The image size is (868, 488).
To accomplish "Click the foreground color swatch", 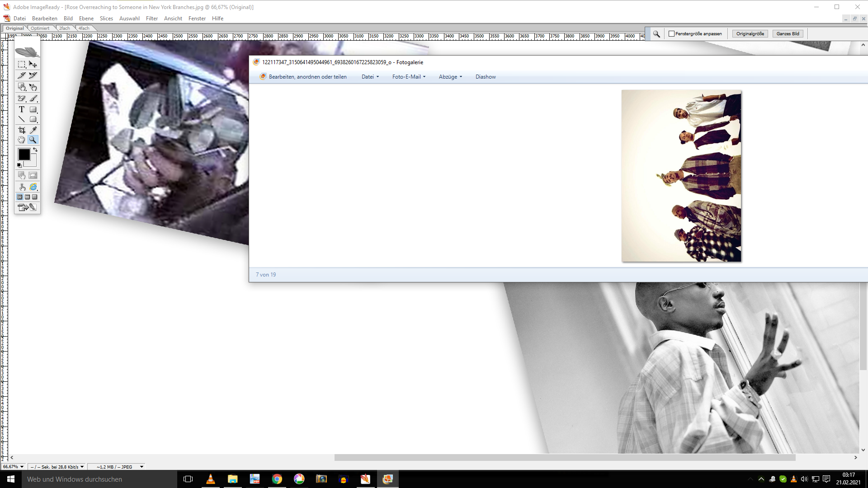I will point(24,155).
